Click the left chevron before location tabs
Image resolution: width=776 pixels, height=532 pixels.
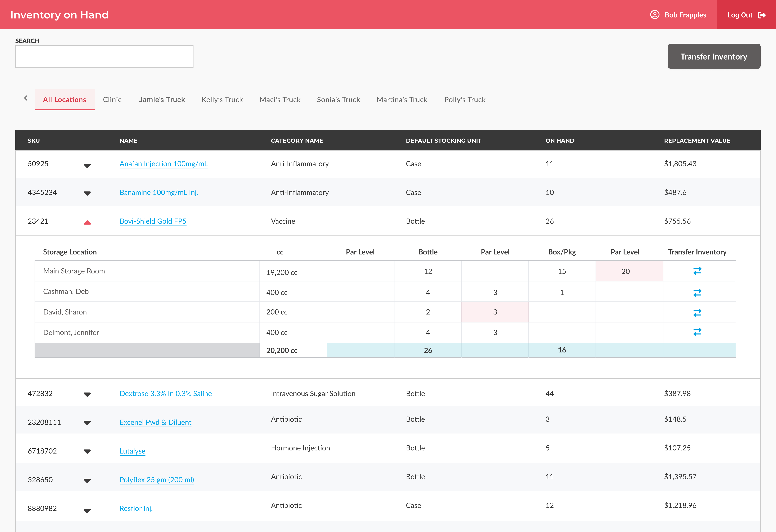pos(26,98)
